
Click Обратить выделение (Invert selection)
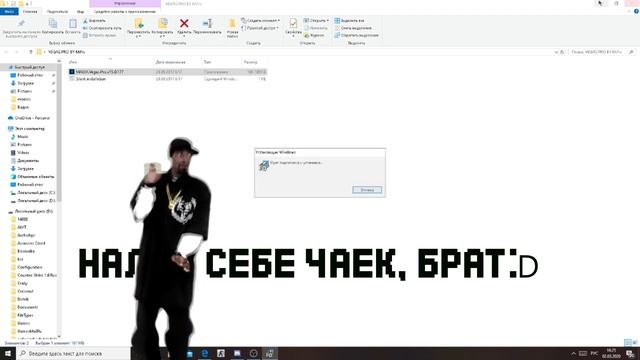coord(357,36)
